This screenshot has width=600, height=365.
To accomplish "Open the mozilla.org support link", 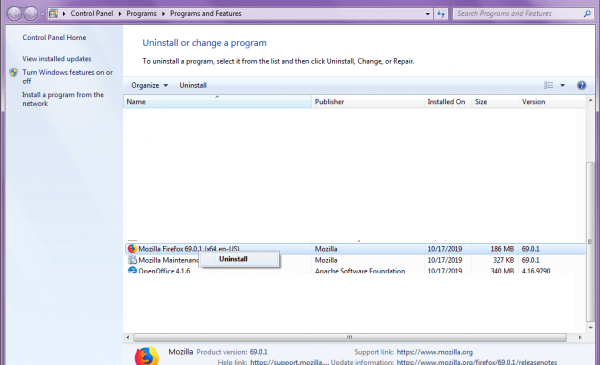I will (435, 352).
